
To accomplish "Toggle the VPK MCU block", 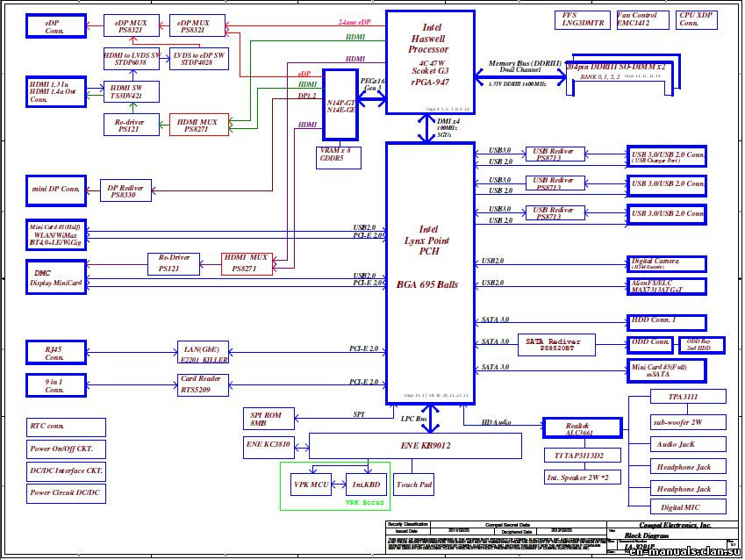I will (x=309, y=484).
